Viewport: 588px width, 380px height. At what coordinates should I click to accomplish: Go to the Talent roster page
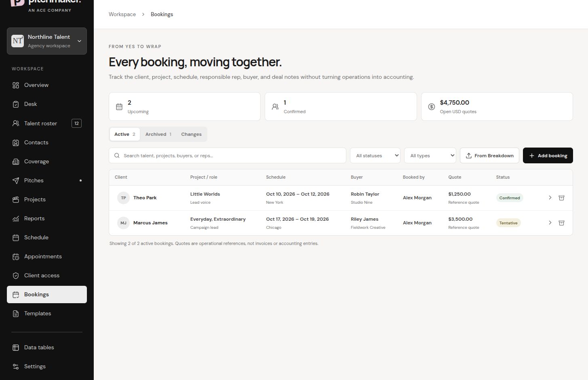point(47,123)
